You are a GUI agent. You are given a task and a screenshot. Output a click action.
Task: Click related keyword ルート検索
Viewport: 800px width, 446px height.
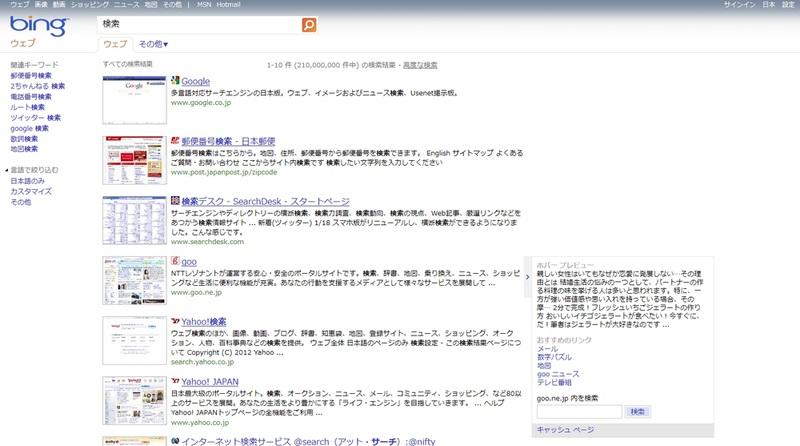(x=28, y=107)
